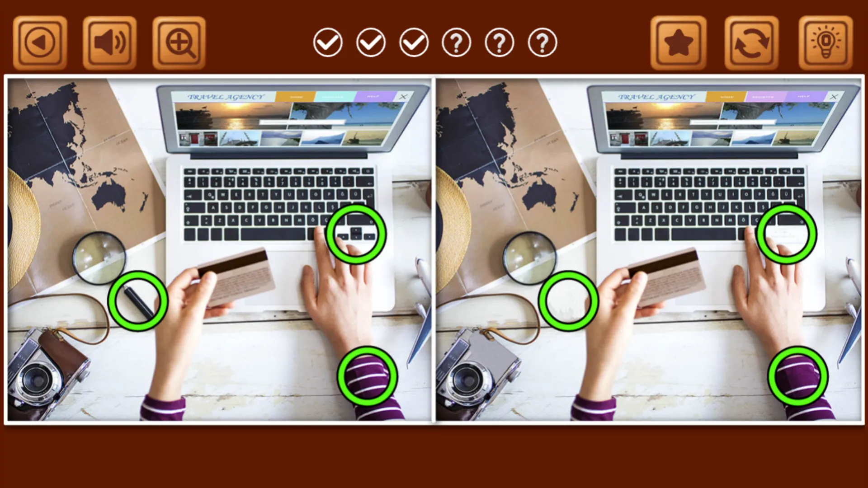Click the refresh/retry icon
Image resolution: width=868 pixels, height=488 pixels.
pyautogui.click(x=751, y=42)
